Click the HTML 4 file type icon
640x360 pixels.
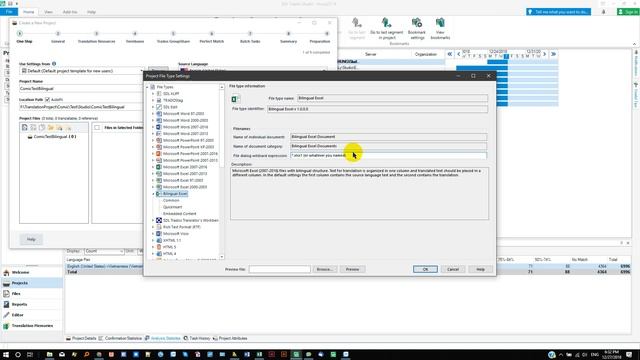[159, 253]
